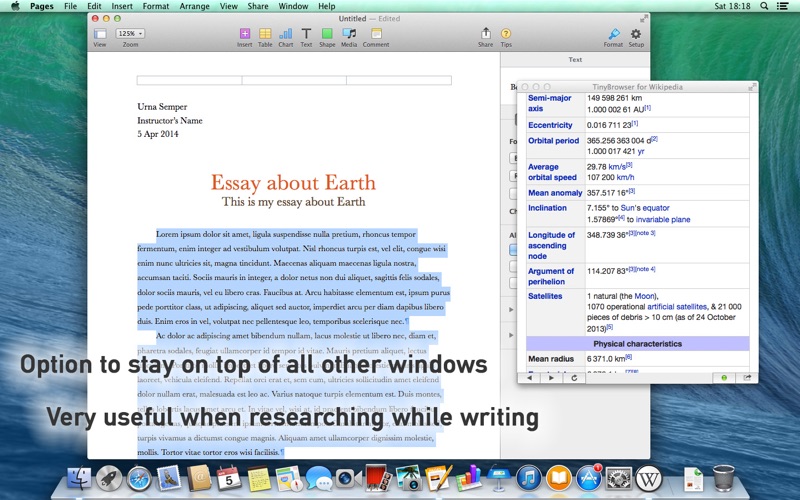Open the Window menu

pyautogui.click(x=293, y=6)
